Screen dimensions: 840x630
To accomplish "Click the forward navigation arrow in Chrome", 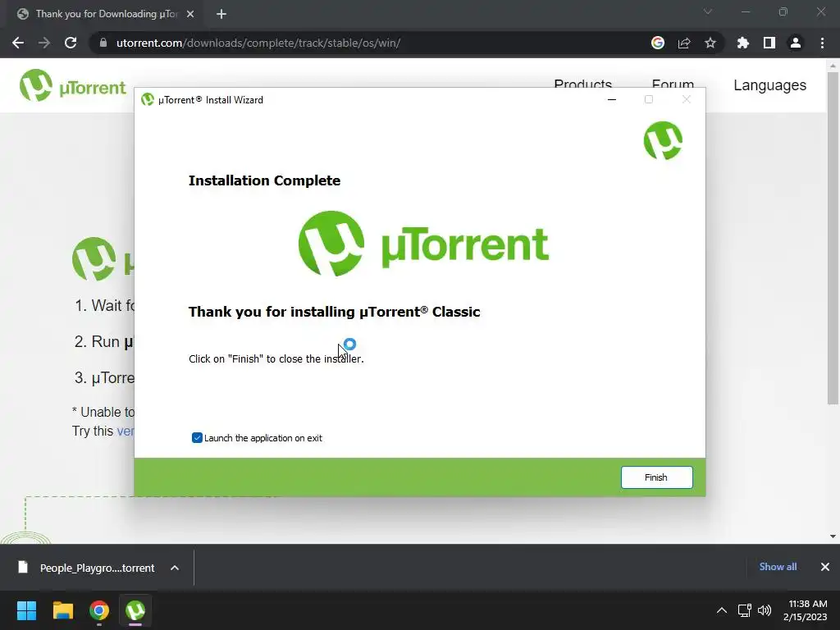I will tap(44, 43).
